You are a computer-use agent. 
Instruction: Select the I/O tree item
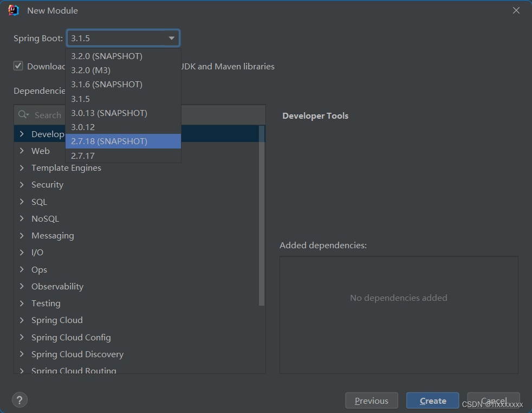click(37, 253)
